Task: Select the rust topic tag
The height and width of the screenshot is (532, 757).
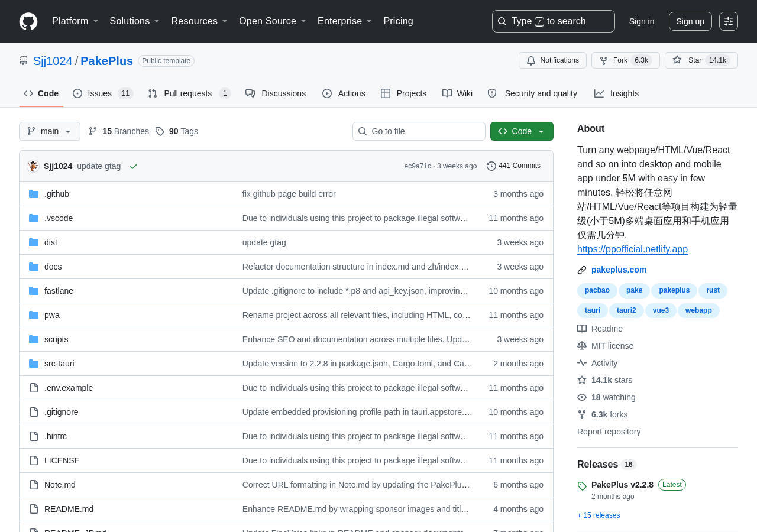Action: coord(713,290)
